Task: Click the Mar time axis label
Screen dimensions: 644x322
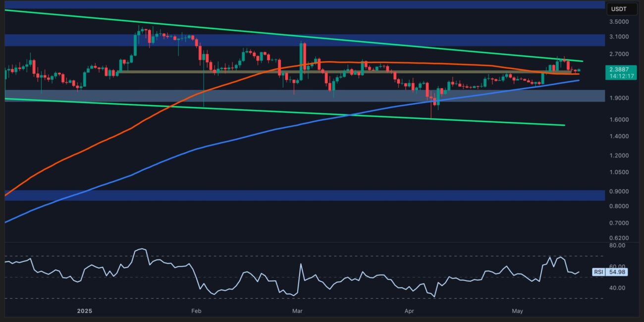Action: coord(297,311)
